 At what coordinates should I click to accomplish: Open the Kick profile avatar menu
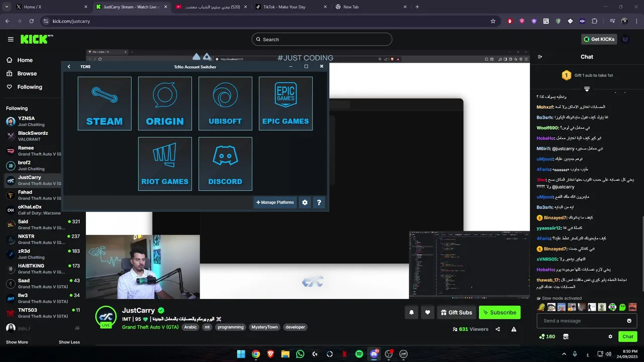pos(625,39)
